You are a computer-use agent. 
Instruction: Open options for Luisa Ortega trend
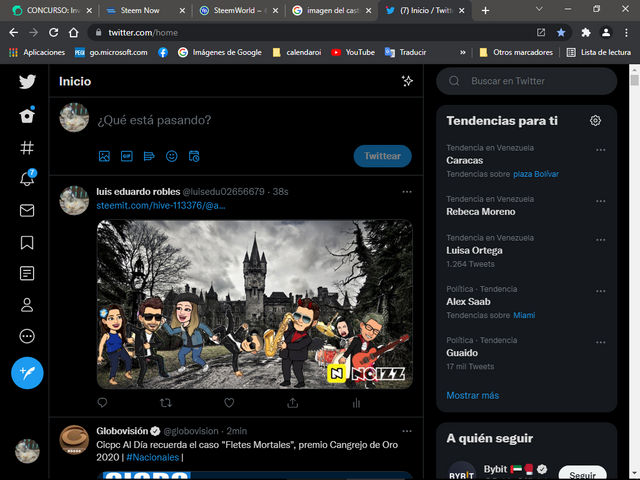point(600,240)
